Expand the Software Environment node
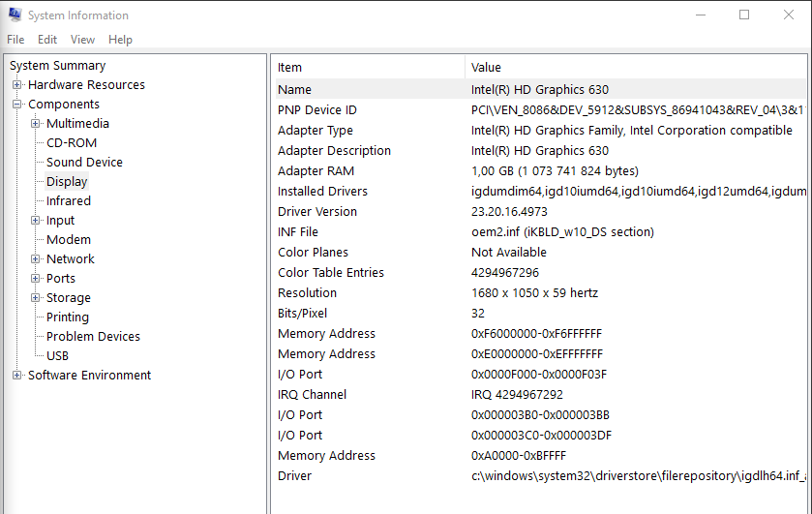Screen dimensions: 812x514 coord(17,376)
